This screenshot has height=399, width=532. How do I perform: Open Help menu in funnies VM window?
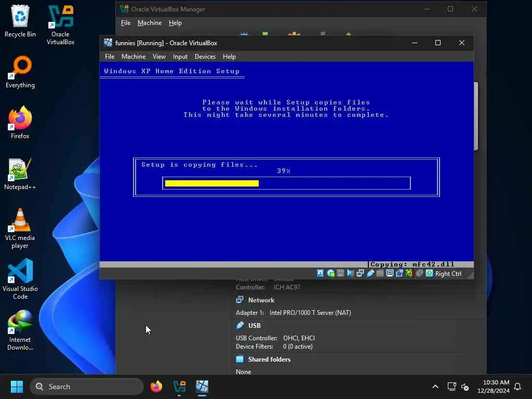coord(229,57)
